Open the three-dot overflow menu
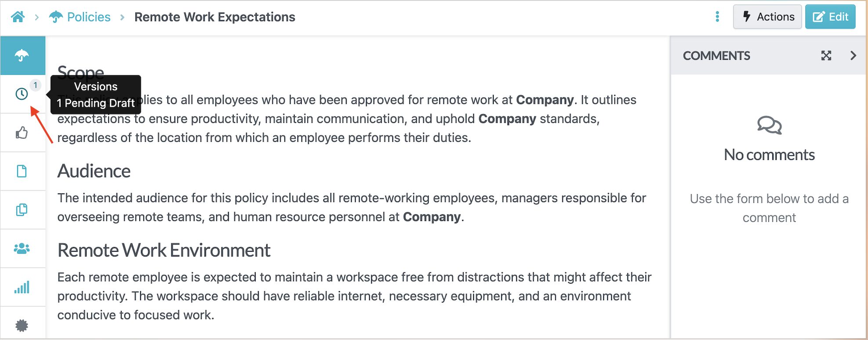The width and height of the screenshot is (868, 340). click(717, 16)
